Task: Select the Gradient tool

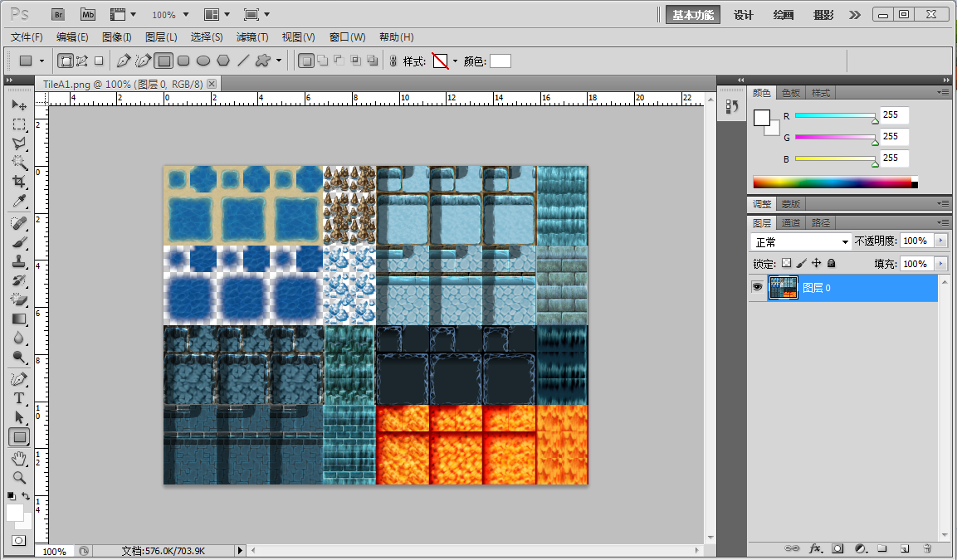Action: click(19, 319)
